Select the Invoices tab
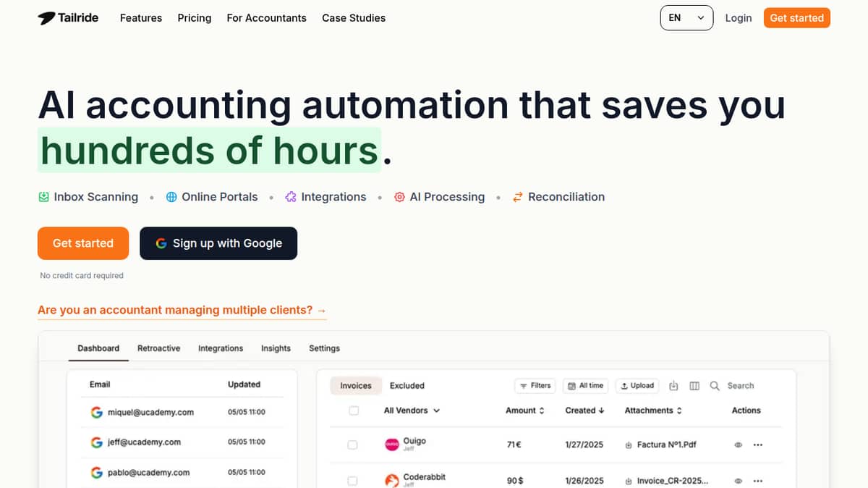This screenshot has height=488, width=868. pos(356,386)
